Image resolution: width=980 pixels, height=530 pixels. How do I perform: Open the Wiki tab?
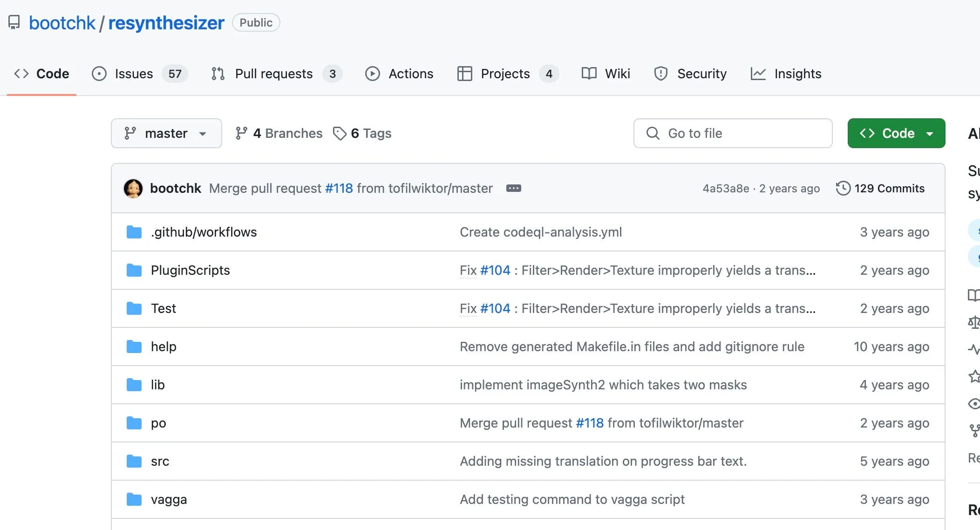coord(606,74)
